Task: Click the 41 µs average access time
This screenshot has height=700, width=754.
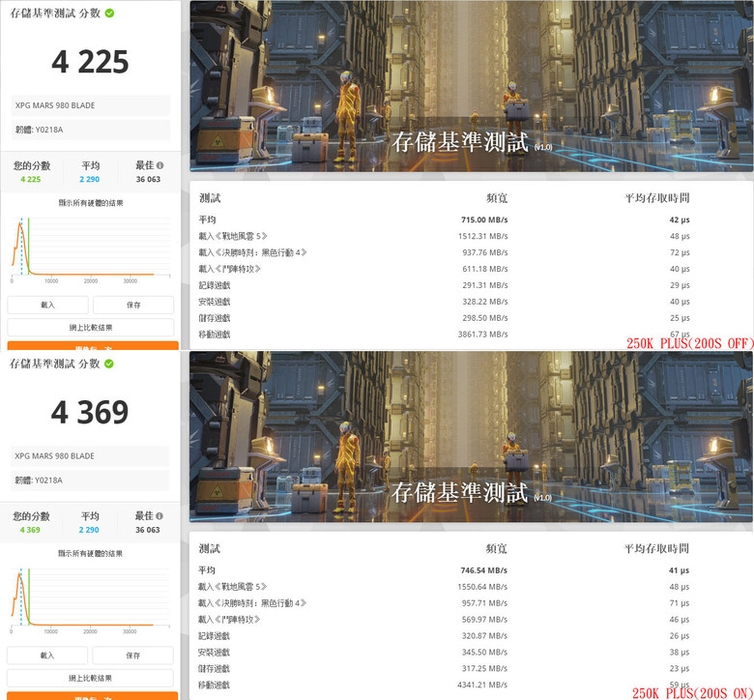Action: coord(679,570)
